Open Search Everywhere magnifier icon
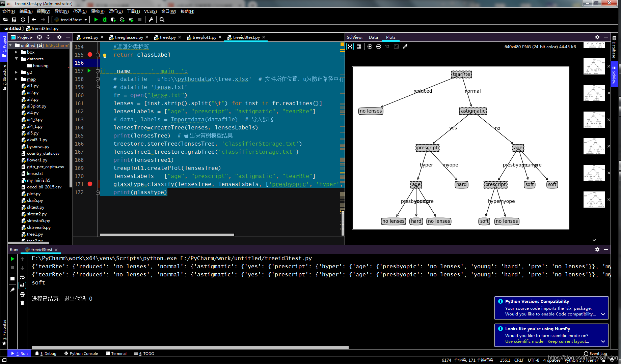 tap(162, 20)
